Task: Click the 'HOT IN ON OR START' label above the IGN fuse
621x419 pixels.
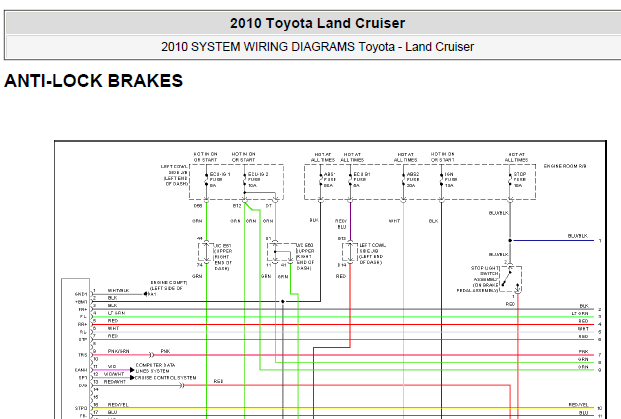Action: (443, 157)
